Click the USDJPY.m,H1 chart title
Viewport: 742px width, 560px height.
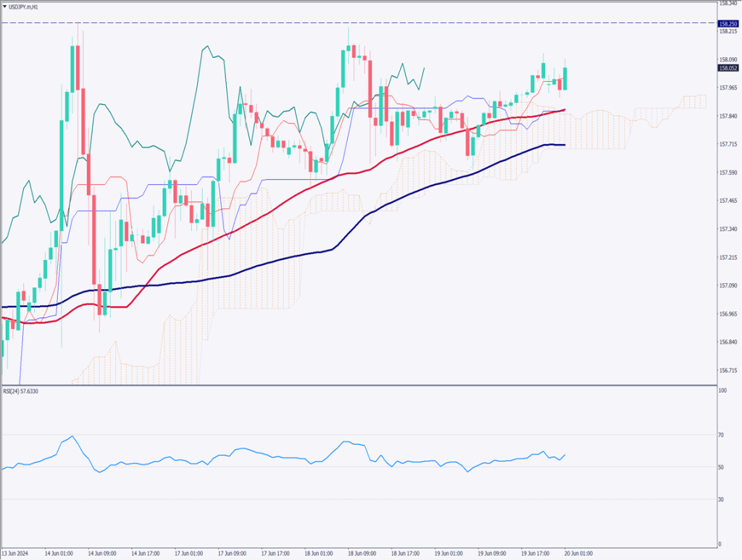[x=25, y=7]
